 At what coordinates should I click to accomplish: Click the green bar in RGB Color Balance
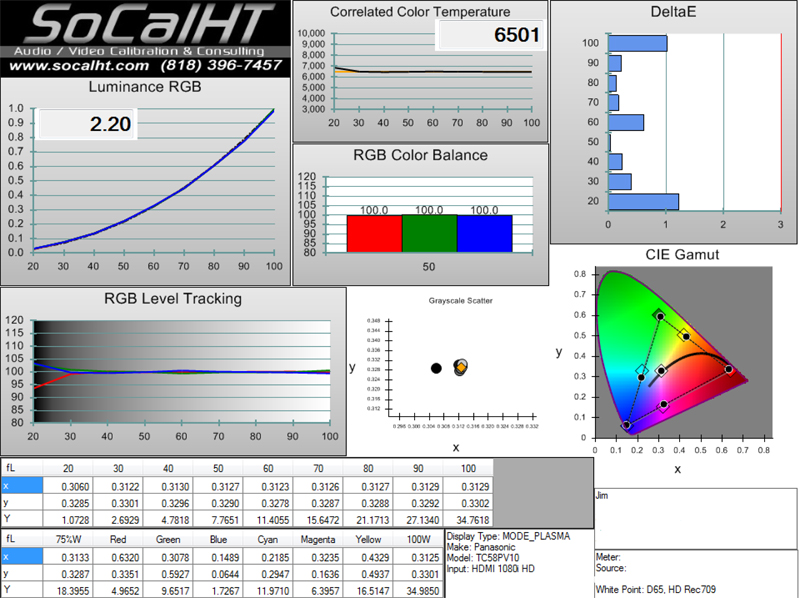click(x=429, y=232)
